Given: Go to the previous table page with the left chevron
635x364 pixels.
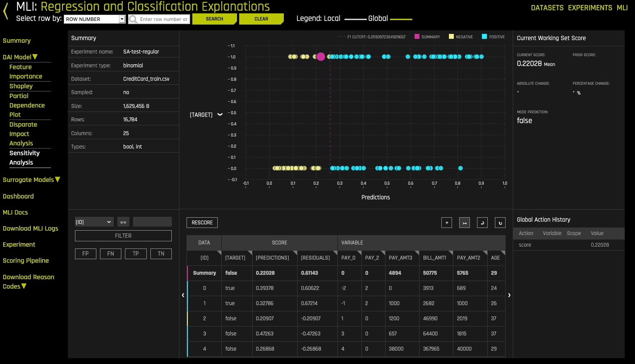Looking at the screenshot, I should click(183, 295).
